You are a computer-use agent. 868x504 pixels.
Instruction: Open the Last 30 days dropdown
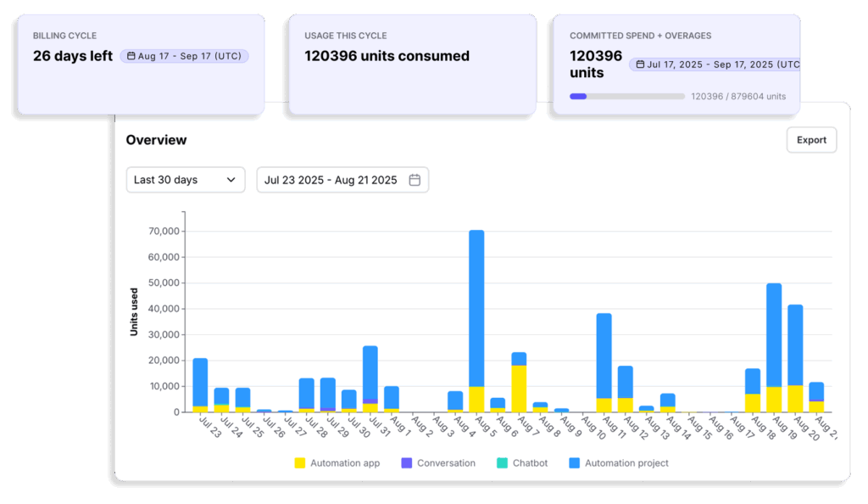click(186, 179)
